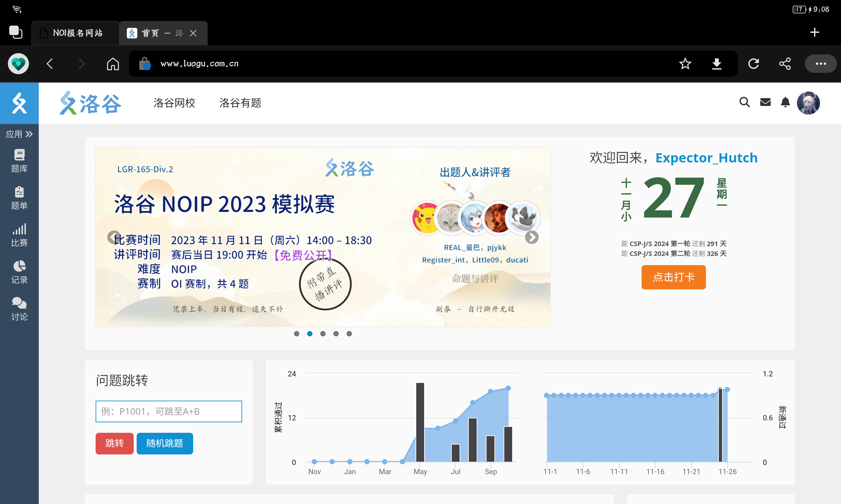Open the notification bell icon
The image size is (841, 504).
[x=785, y=102]
